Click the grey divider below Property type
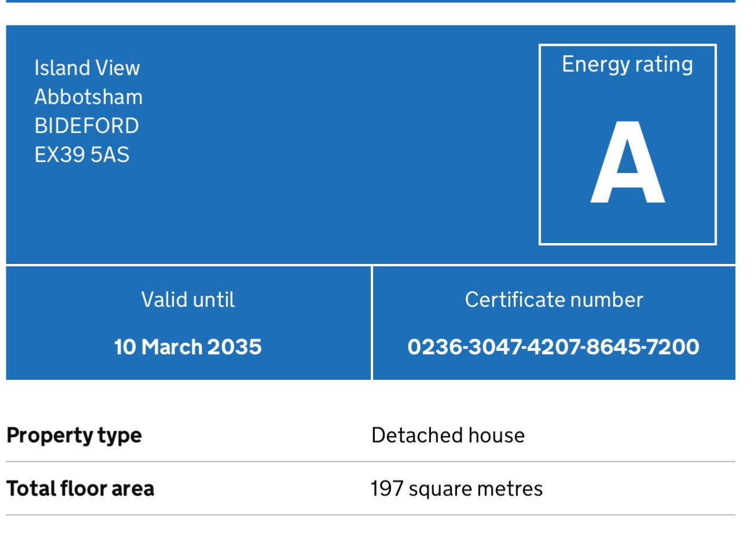This screenshot has width=756, height=554. (370, 462)
